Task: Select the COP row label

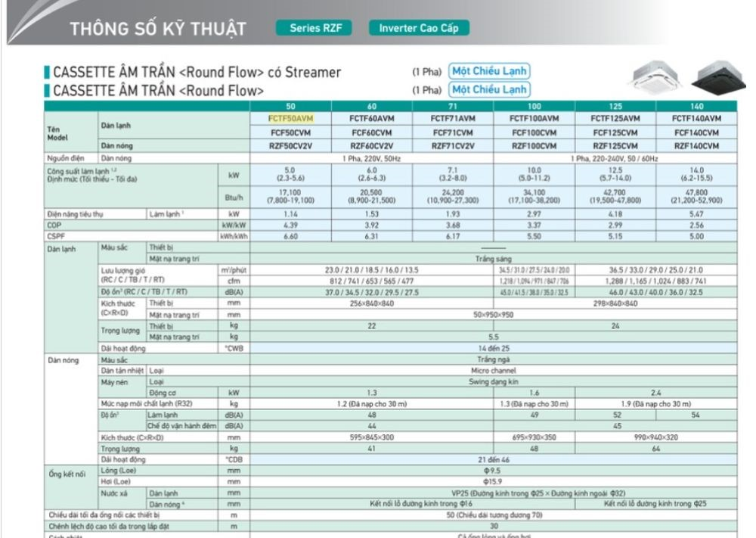Action: click(53, 225)
